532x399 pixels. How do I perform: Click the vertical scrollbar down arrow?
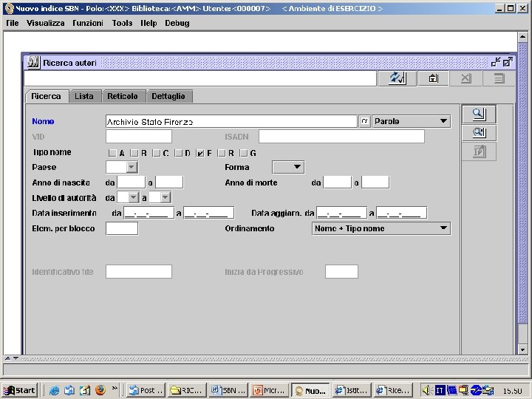[x=522, y=349]
